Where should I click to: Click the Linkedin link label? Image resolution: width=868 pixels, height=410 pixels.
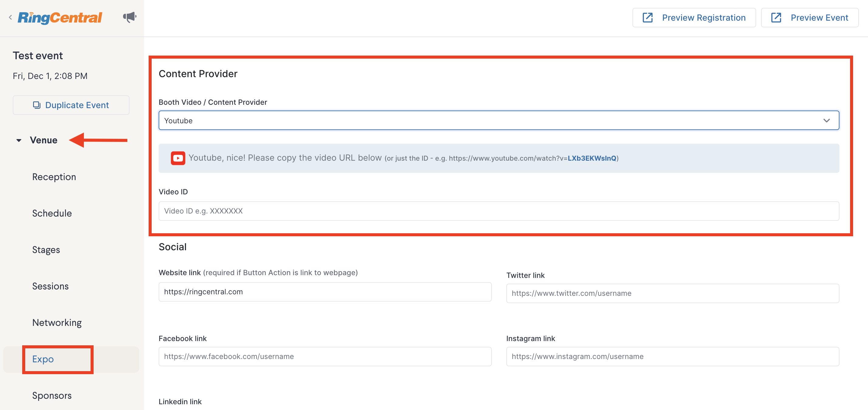click(180, 401)
